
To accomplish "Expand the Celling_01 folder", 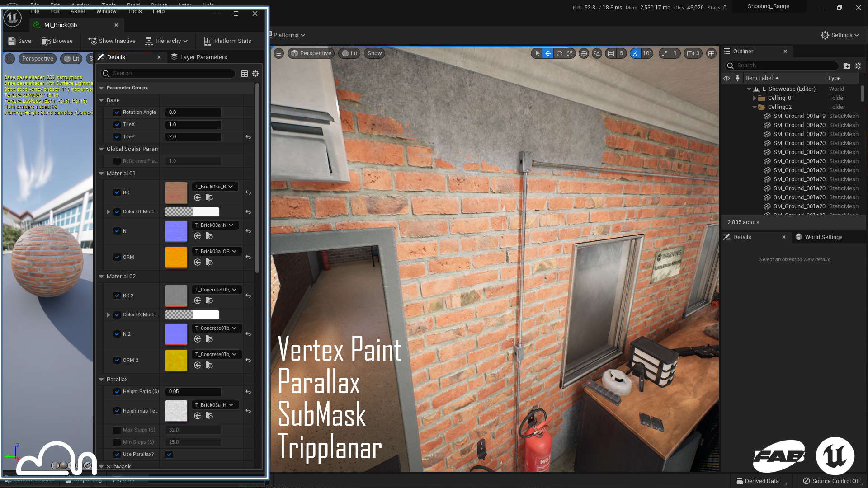I will (x=754, y=98).
